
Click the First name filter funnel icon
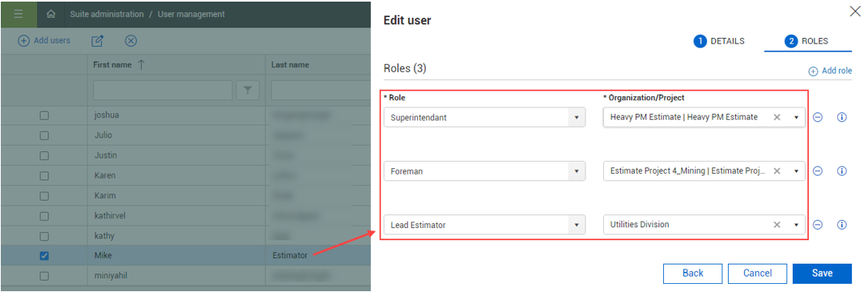coord(248,90)
